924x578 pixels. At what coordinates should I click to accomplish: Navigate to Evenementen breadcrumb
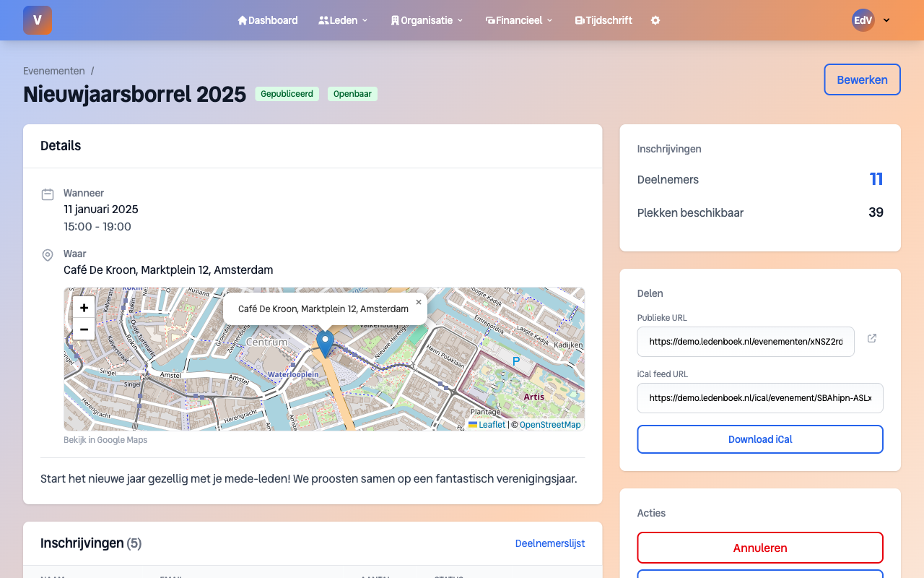pyautogui.click(x=53, y=71)
